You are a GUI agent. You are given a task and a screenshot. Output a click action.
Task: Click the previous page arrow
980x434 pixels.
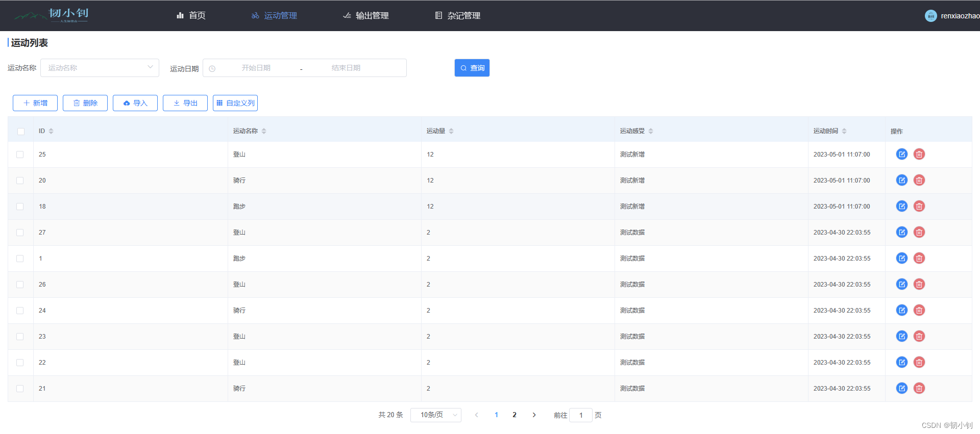point(477,415)
